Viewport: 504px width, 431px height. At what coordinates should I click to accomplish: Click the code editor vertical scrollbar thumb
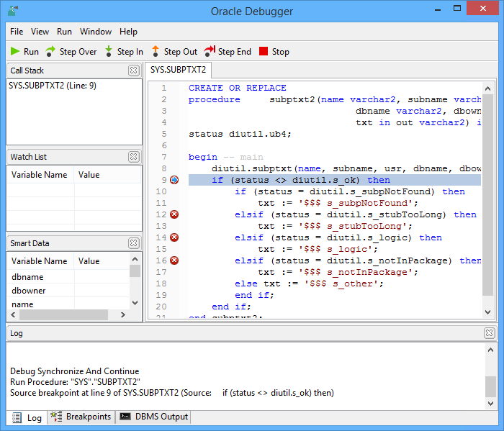(487, 195)
